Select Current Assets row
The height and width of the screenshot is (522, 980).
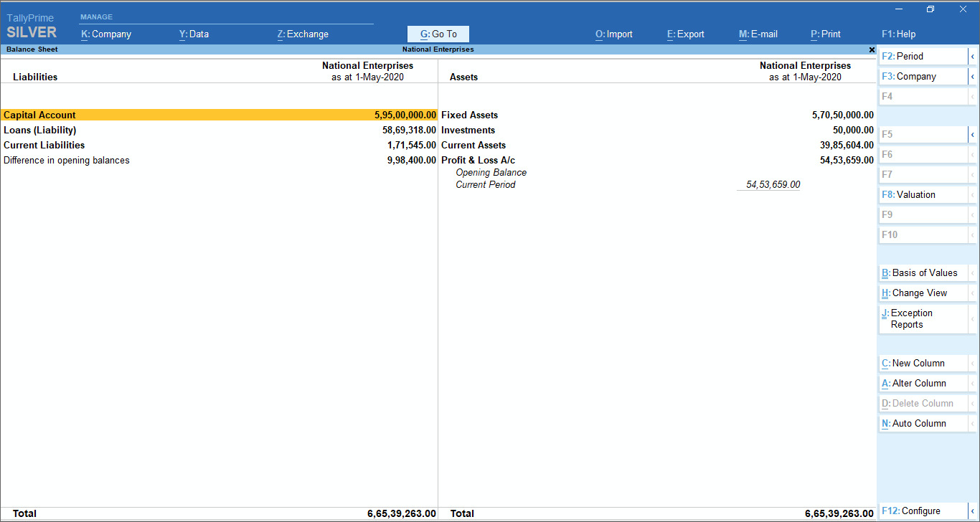tap(657, 145)
